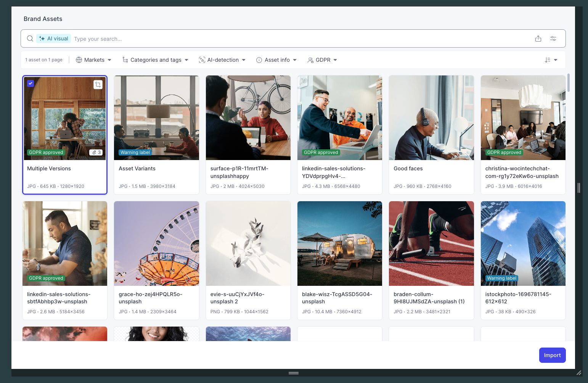Open the filter settings sliders icon
Image resolution: width=588 pixels, height=383 pixels.
553,38
